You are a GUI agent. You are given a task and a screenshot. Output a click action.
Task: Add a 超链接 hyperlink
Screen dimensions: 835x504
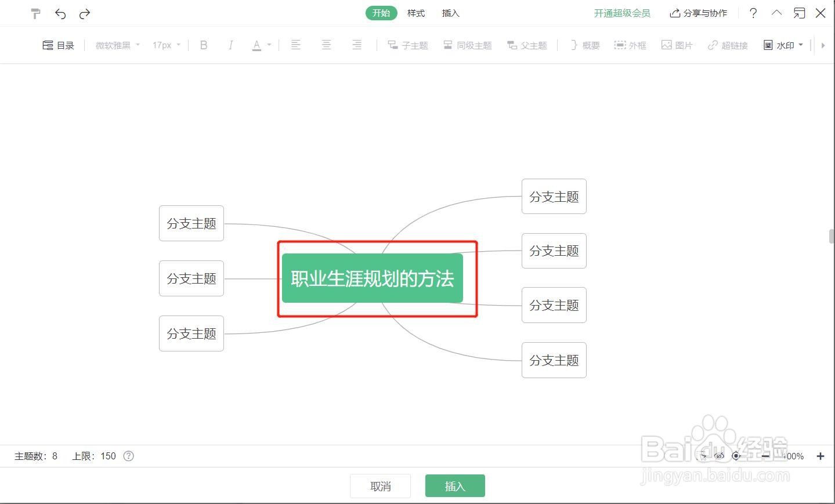tap(727, 45)
